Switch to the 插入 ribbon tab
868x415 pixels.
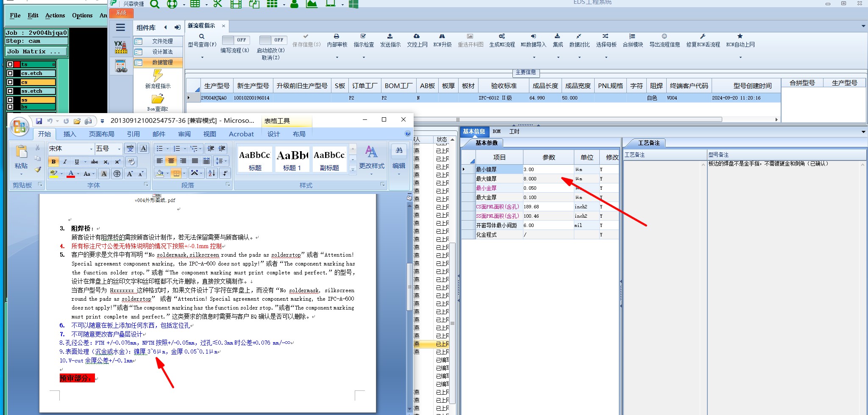[x=70, y=134]
